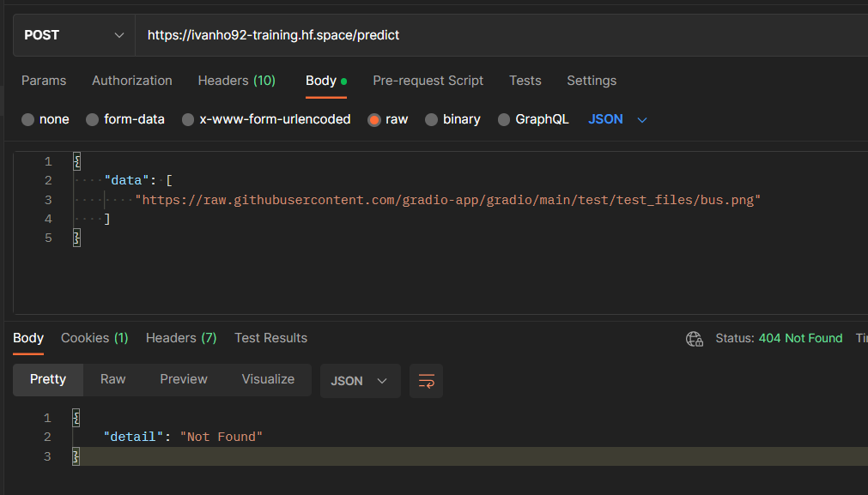View the Test Results tab

tap(270, 338)
